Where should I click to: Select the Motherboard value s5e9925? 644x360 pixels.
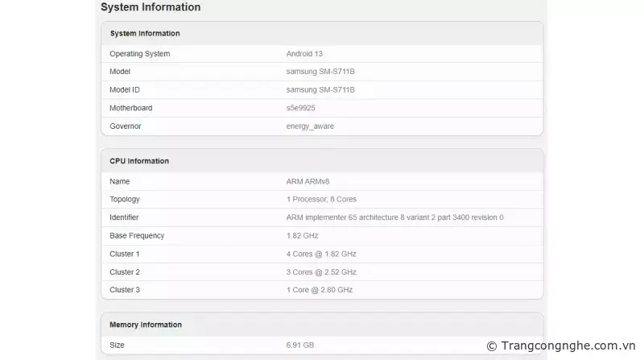(x=299, y=108)
